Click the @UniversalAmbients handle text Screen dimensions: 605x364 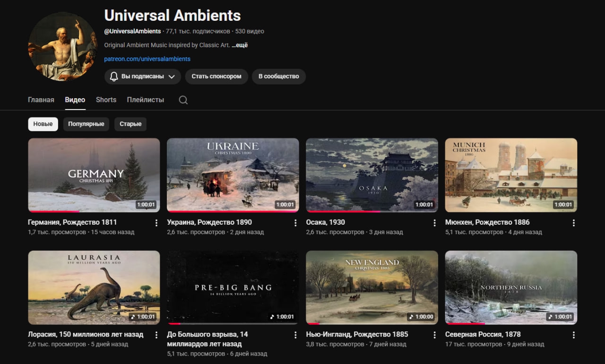coord(133,32)
